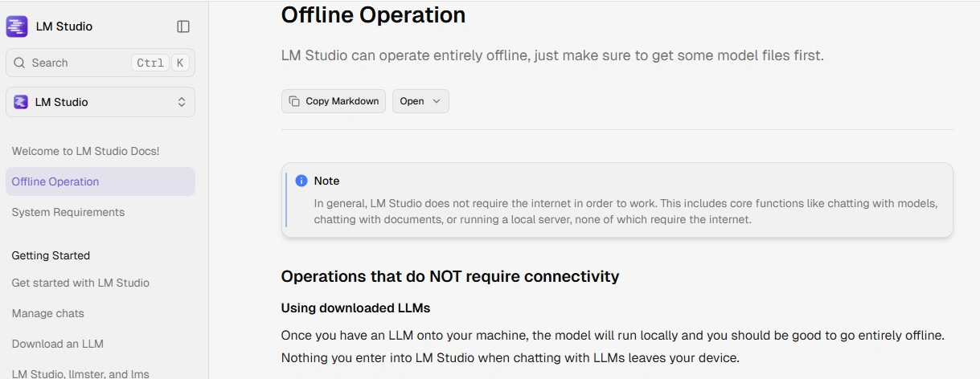Select Offline Operation in the sidebar
This screenshot has height=379, width=980.
click(x=100, y=181)
